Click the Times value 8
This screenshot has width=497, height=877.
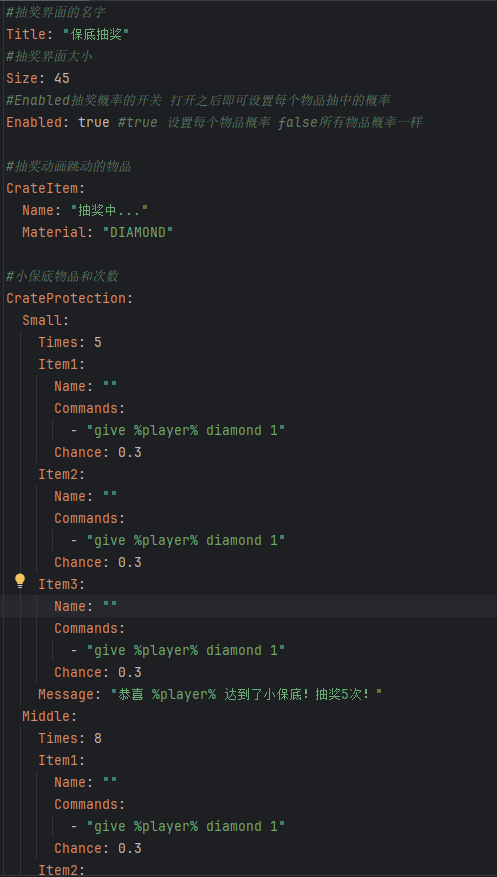click(x=98, y=738)
